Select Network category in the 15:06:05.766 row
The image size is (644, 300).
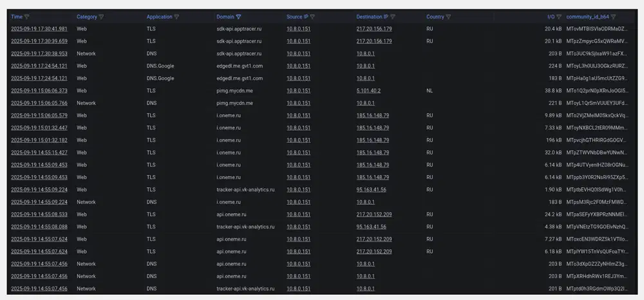click(x=86, y=103)
